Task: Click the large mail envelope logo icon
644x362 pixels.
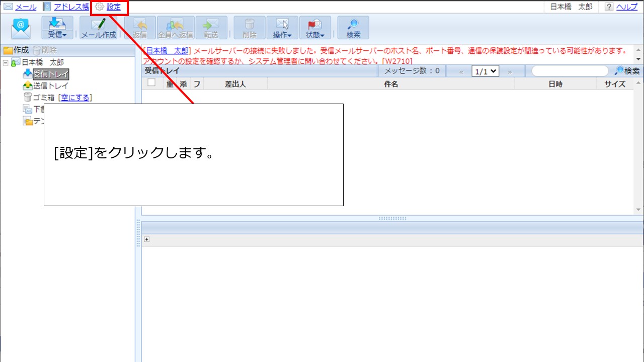Action: [21, 28]
